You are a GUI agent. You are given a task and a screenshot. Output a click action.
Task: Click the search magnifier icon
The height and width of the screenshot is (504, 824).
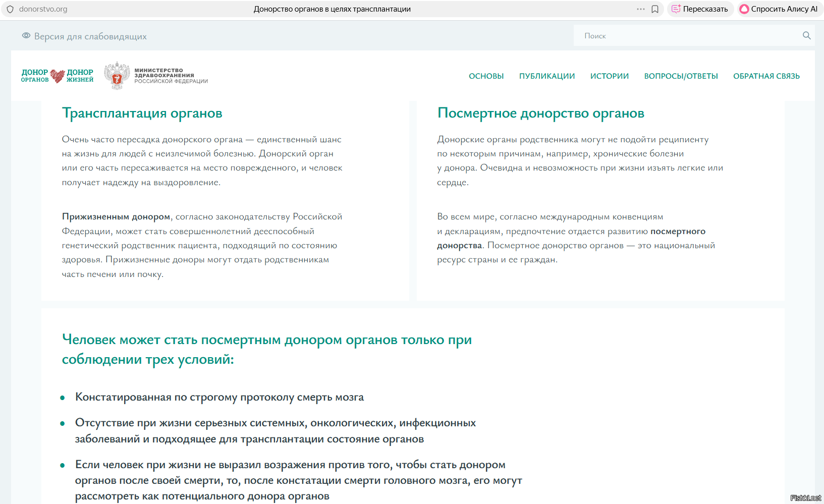(x=806, y=35)
